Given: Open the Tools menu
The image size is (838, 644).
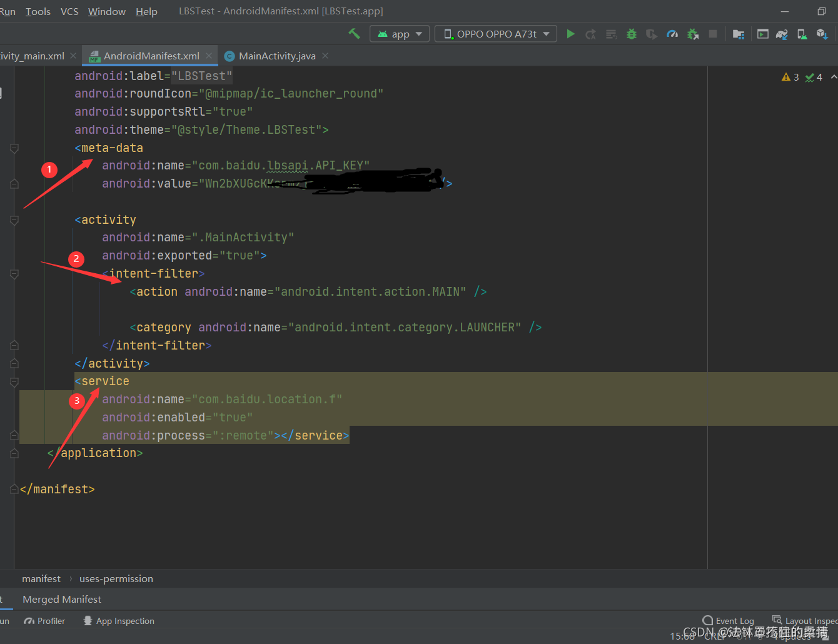Looking at the screenshot, I should [x=38, y=11].
